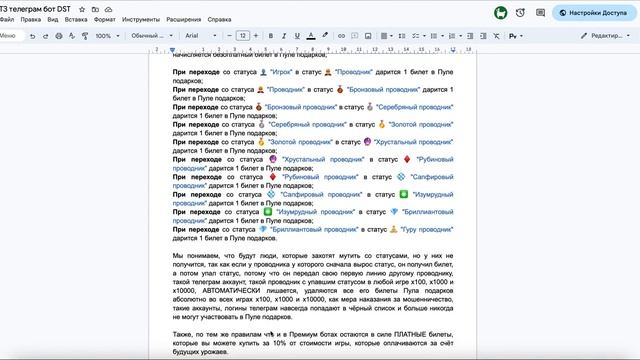Click the document title ТЗ телеграм бот DST

point(35,9)
